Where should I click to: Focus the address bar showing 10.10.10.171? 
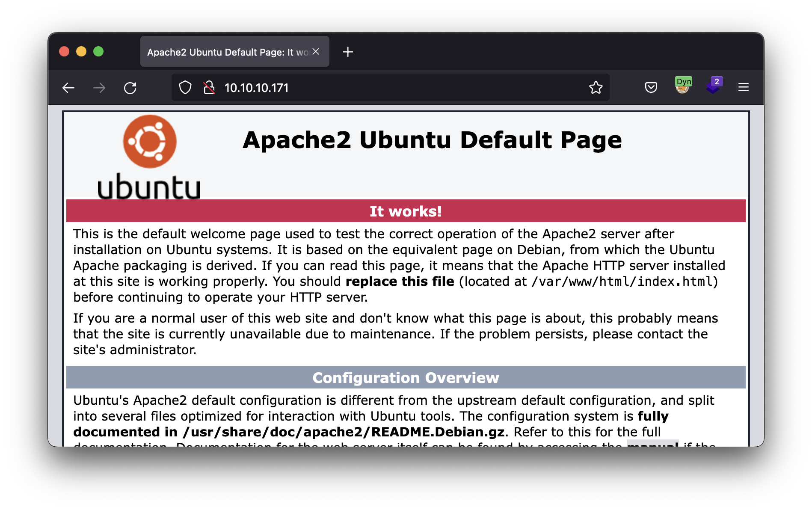[x=385, y=88]
